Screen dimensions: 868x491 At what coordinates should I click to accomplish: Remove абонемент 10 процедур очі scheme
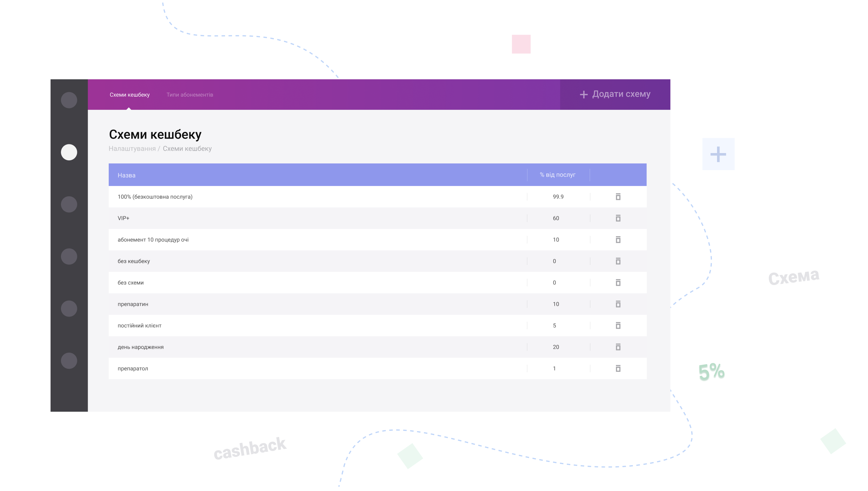618,240
